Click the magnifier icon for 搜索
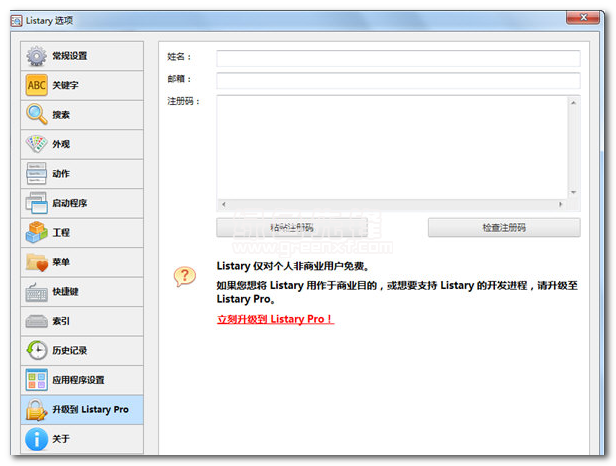 coord(37,114)
